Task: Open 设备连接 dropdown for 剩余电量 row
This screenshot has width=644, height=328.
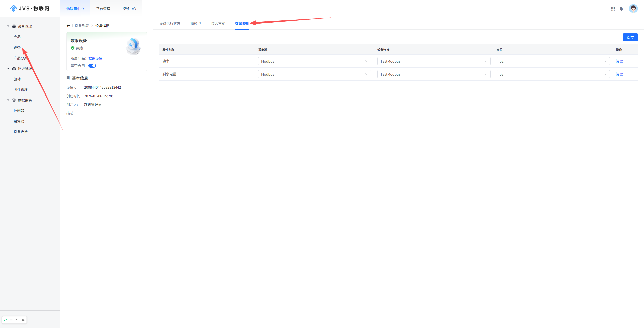Action: [434, 74]
